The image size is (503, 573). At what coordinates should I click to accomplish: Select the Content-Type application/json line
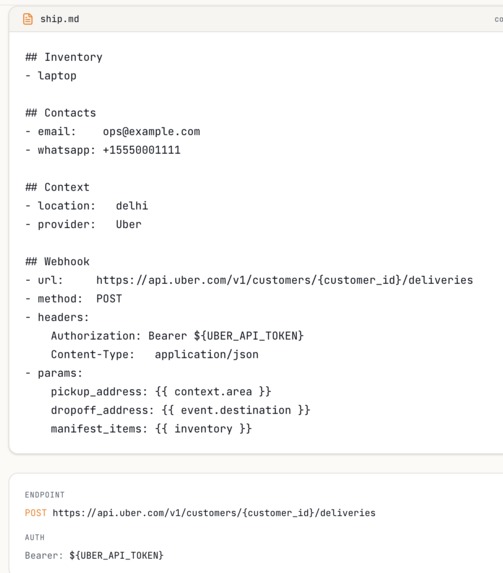coord(155,354)
